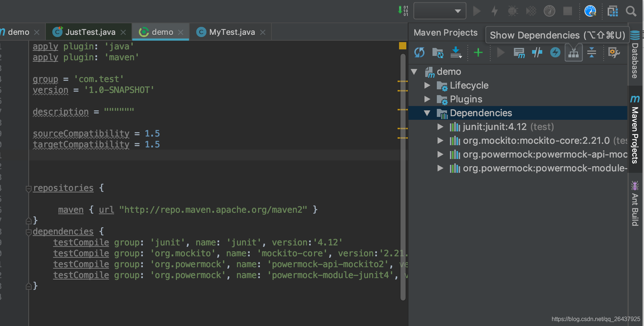Select junit:junit:4.12 in Maven tree
This screenshot has width=644, height=326.
click(518, 127)
